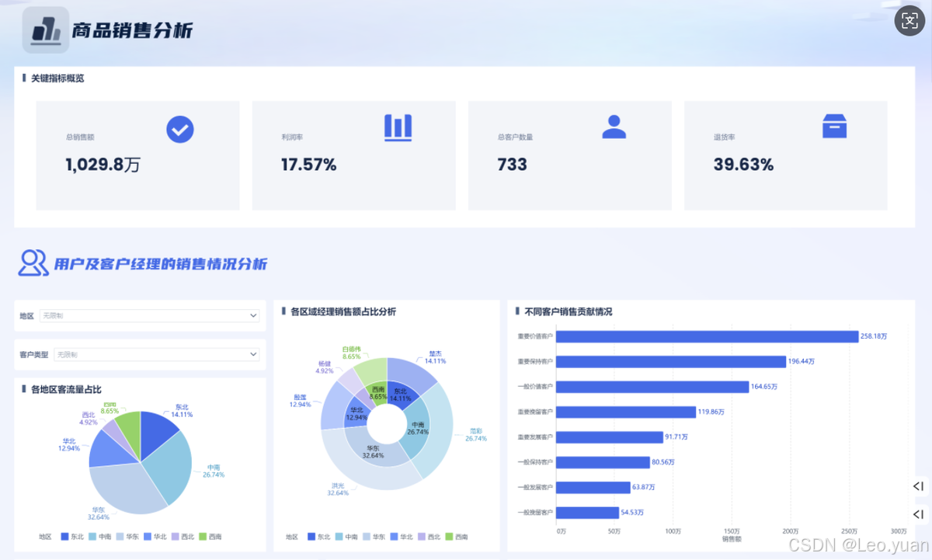Image resolution: width=932 pixels, height=560 pixels.
Task: Click 华东 swatch in 各地区客流量占比 legend
Action: point(120,537)
